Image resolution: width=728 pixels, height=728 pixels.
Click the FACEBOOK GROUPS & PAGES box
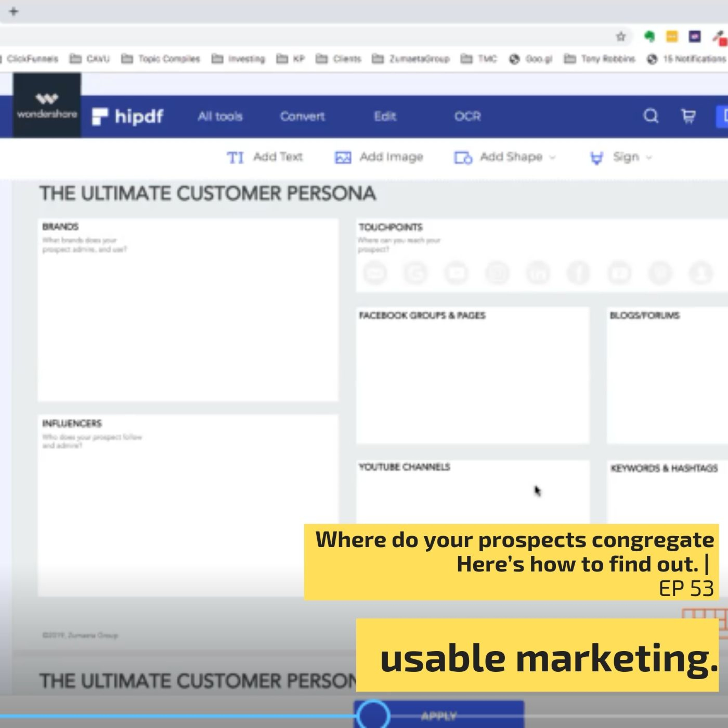coord(473,375)
